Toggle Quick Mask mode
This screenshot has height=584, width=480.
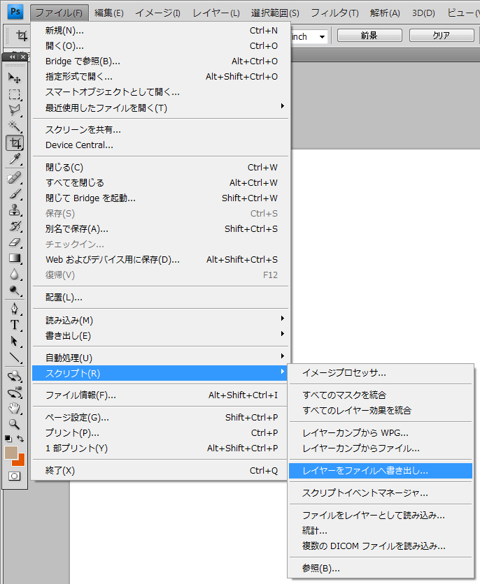pyautogui.click(x=15, y=476)
